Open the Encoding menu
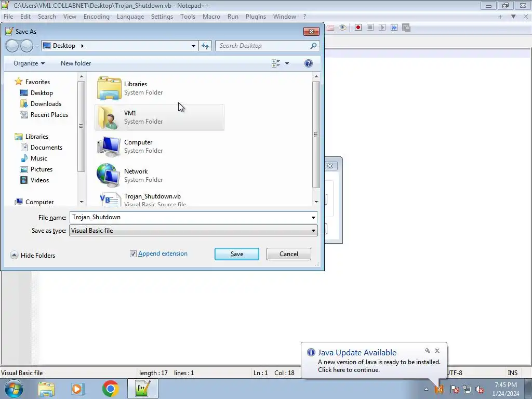The height and width of the screenshot is (399, 532). tap(96, 16)
